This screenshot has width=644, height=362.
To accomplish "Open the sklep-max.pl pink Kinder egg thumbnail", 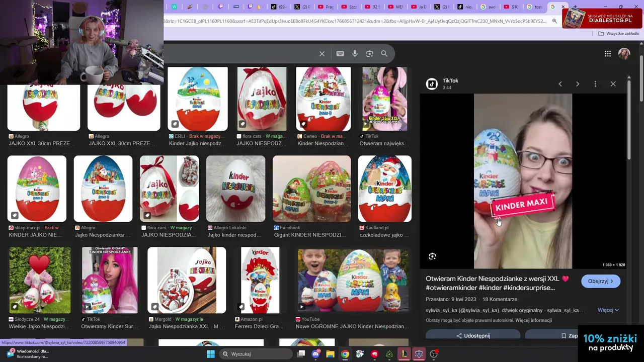I will tap(37, 189).
